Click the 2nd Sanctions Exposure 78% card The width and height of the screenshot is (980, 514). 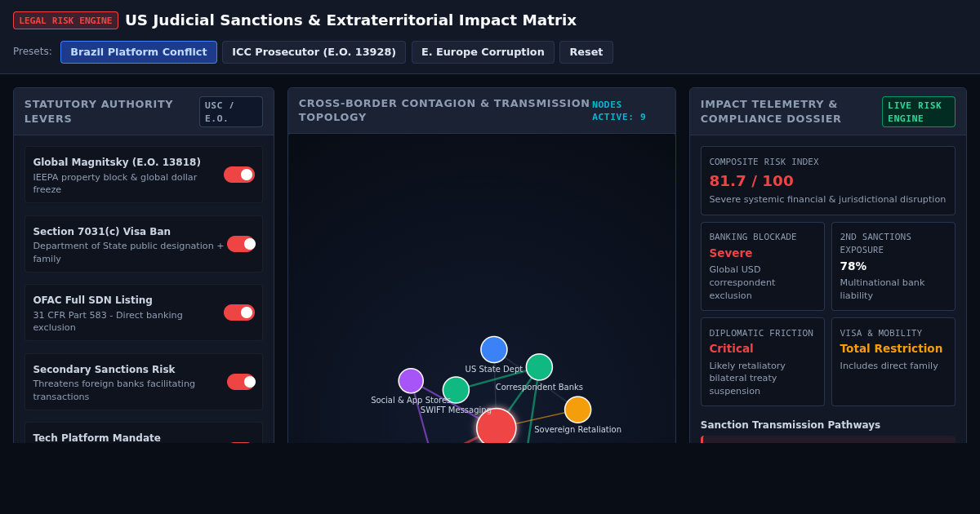(x=893, y=266)
